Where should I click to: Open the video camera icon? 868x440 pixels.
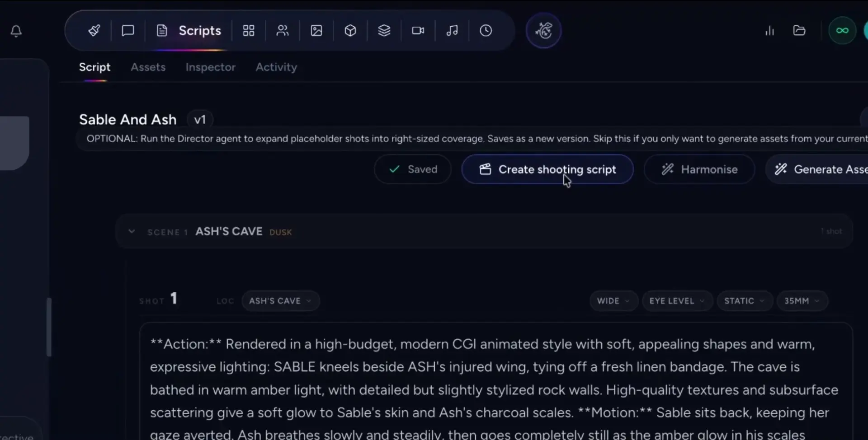click(x=418, y=31)
